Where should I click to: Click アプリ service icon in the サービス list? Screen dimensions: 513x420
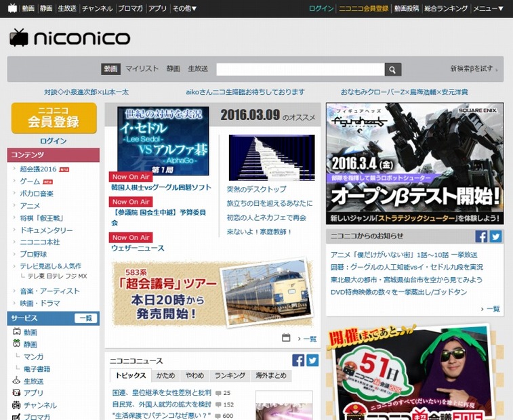pyautogui.click(x=16, y=392)
